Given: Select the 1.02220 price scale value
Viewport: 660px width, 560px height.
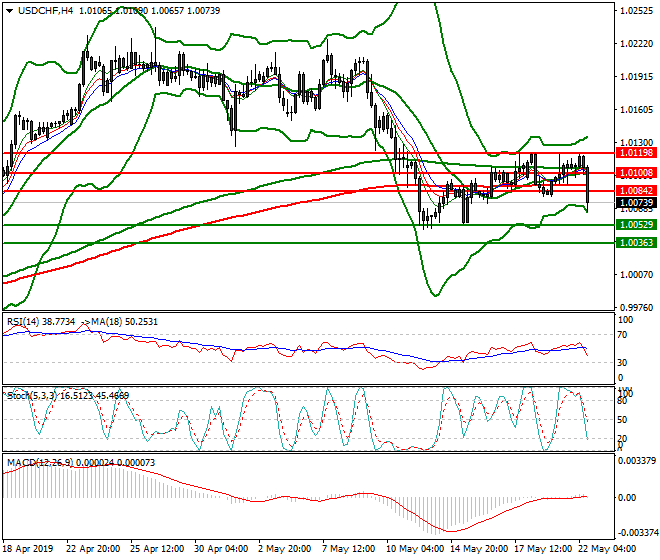Looking at the screenshot, I should pos(637,44).
